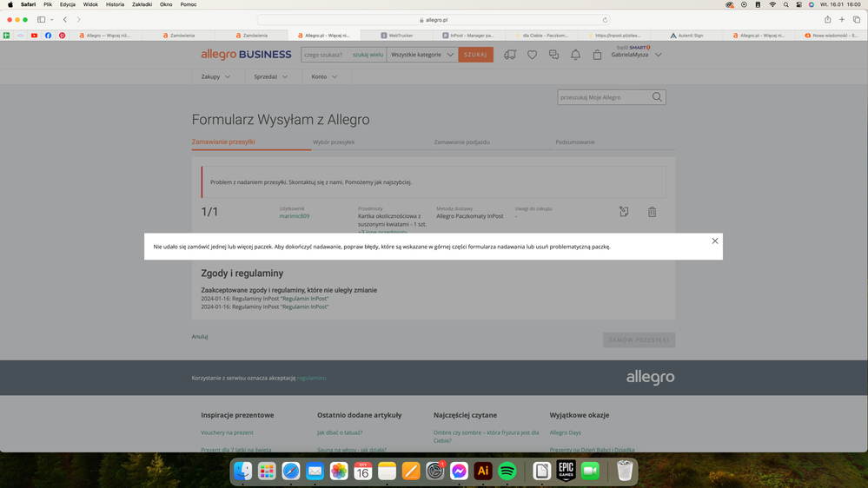This screenshot has height=488, width=868.
Task: Open Finder in the Dock
Action: point(242,471)
